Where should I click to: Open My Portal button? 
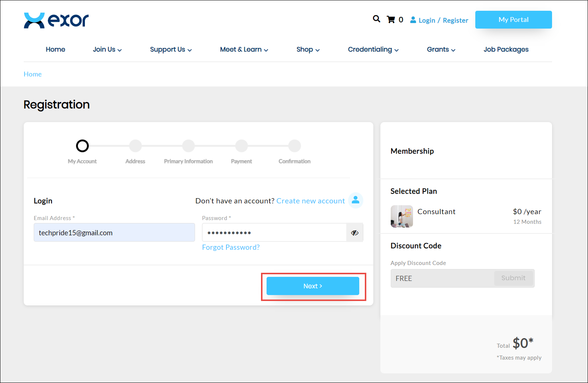tap(513, 20)
